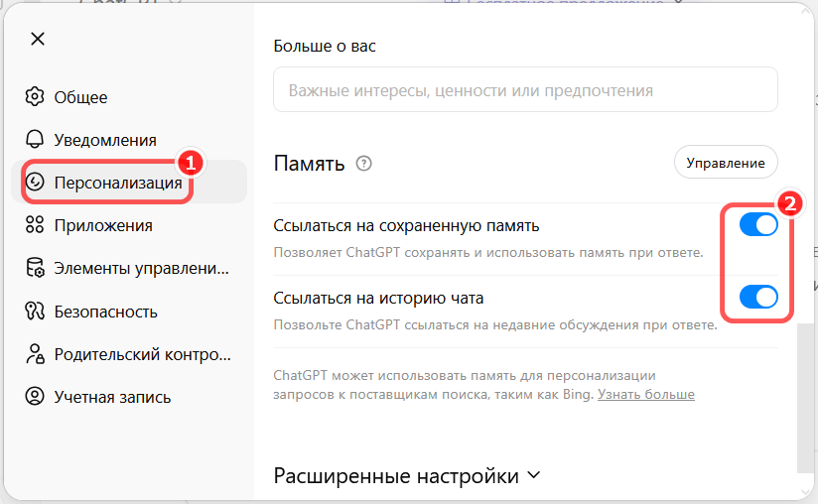Image resolution: width=818 pixels, height=504 pixels.
Task: Click the Parental controls icon
Action: click(x=36, y=354)
